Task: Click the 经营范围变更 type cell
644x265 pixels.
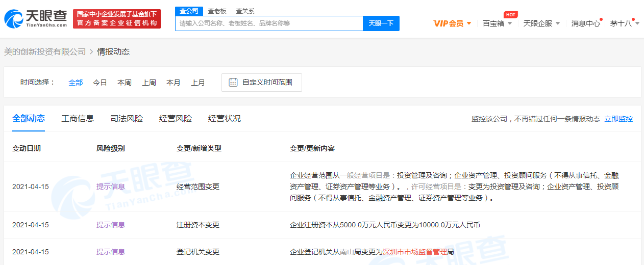Action: (x=198, y=187)
